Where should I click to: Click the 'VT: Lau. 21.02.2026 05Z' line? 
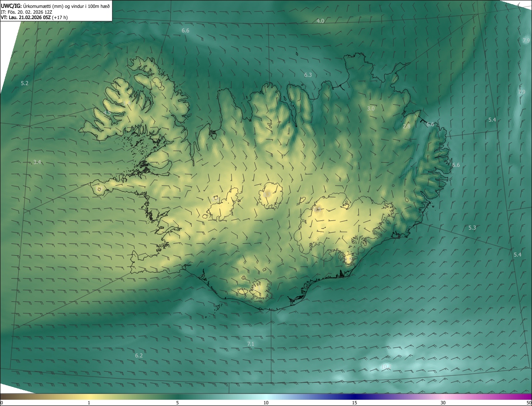pyautogui.click(x=34, y=17)
